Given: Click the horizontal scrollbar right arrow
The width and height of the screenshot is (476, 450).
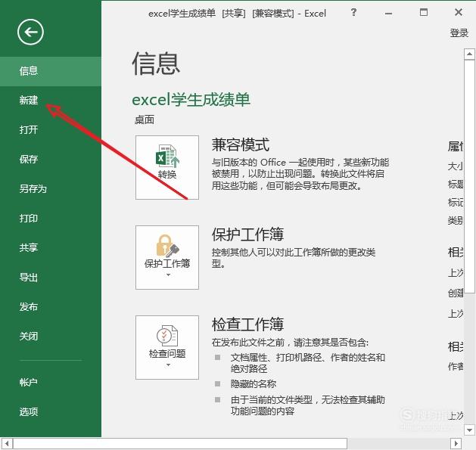Looking at the screenshot, I should [456, 444].
